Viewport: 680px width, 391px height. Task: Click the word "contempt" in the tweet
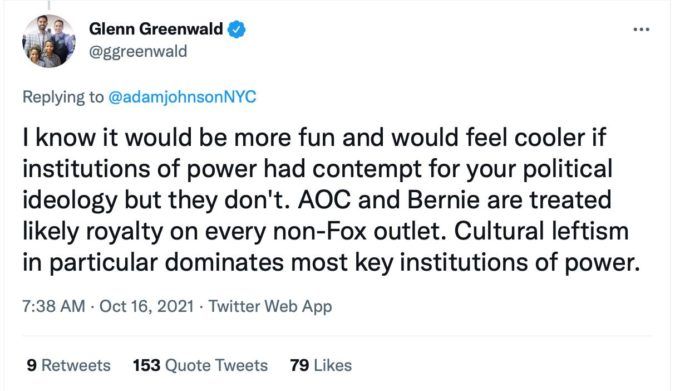pos(367,170)
